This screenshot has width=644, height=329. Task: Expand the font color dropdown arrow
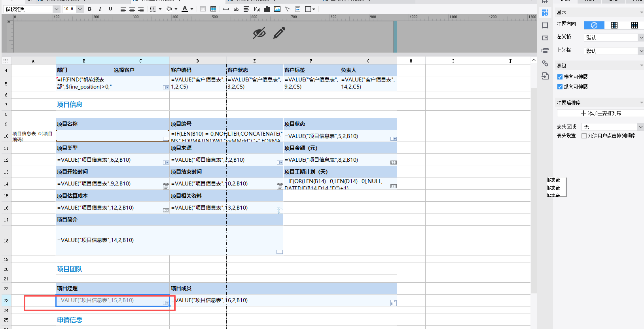(x=192, y=9)
